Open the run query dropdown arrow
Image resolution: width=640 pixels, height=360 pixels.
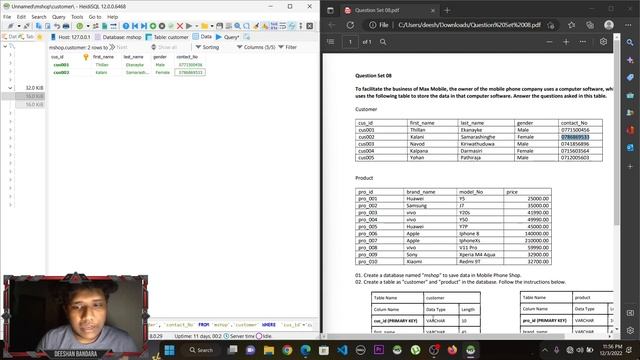click(x=196, y=26)
